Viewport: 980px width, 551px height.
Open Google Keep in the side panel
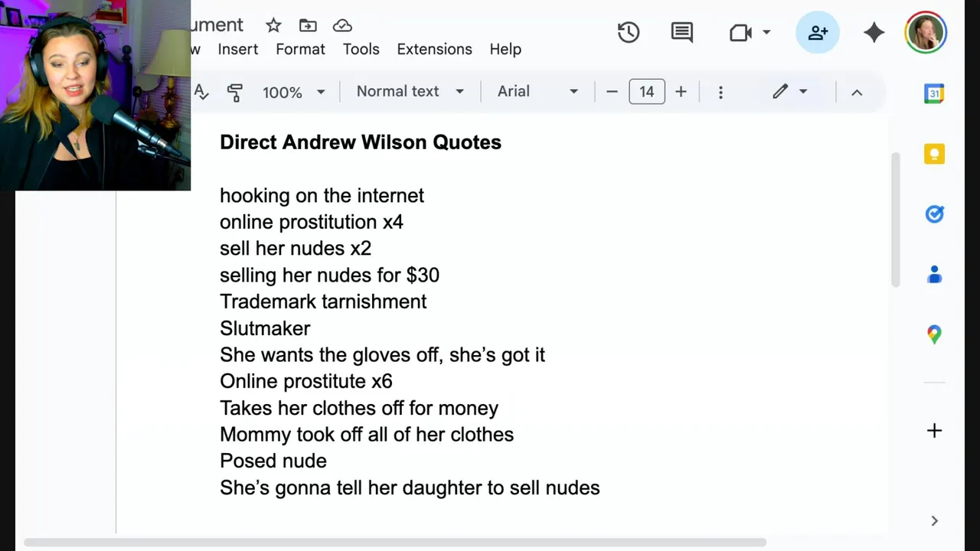[934, 154]
